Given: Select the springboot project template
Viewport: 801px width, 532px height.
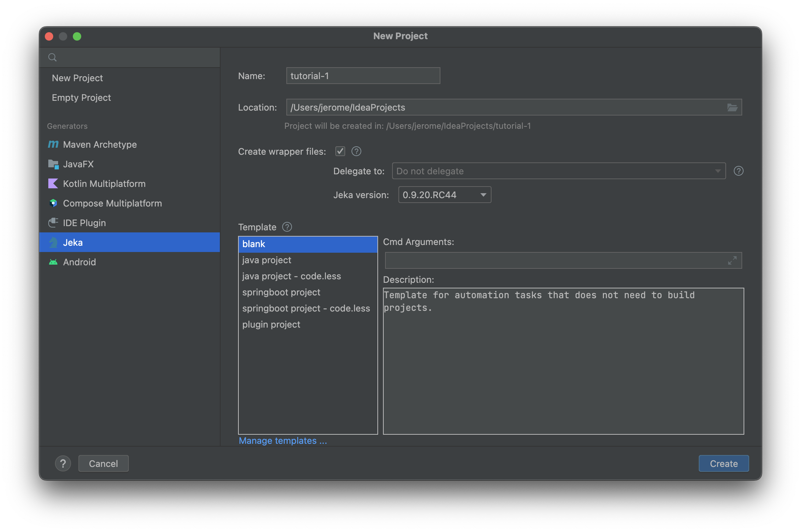Looking at the screenshot, I should click(308, 292).
